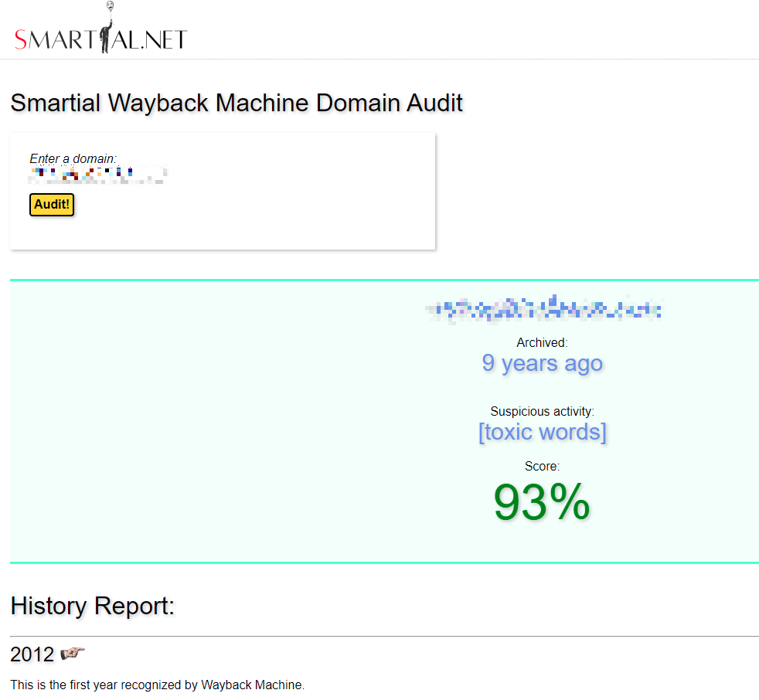Click the 93% score value
Screen dimensions: 759x700
point(542,503)
